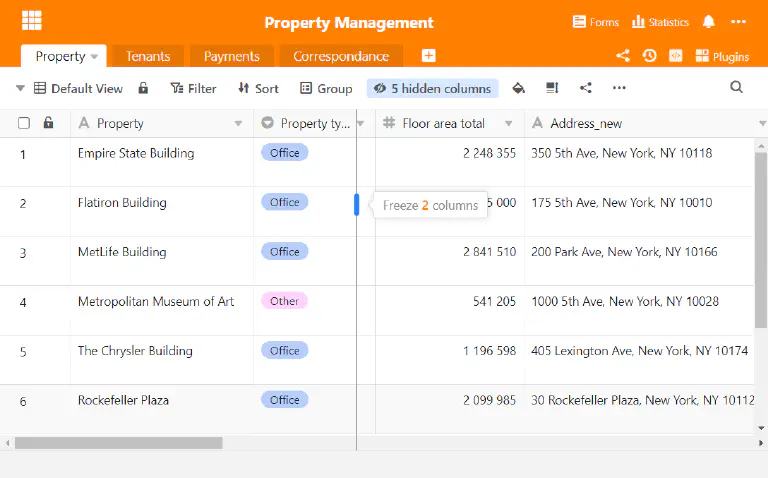The height and width of the screenshot is (478, 768).
Task: Expand the Property column header dropdown
Action: point(238,123)
